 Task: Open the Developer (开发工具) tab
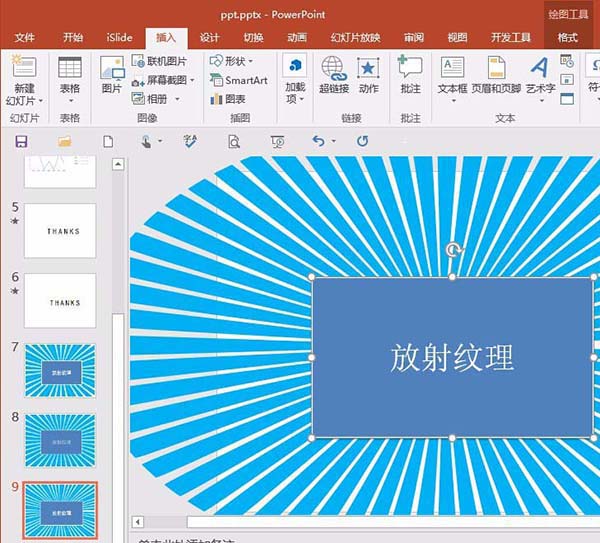[511, 38]
